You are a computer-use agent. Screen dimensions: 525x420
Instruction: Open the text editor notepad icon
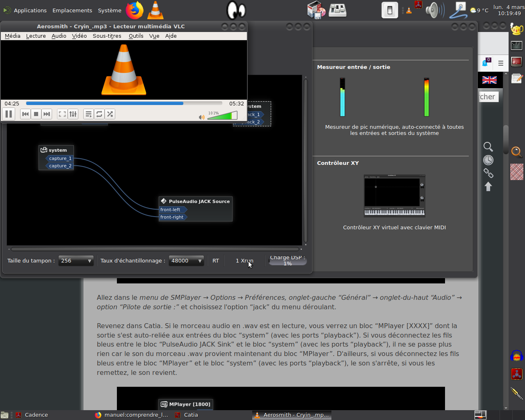click(x=517, y=78)
